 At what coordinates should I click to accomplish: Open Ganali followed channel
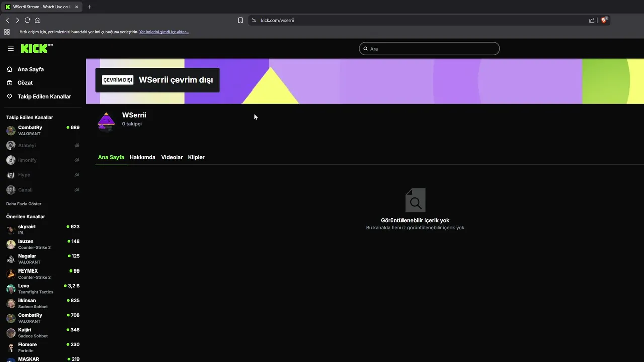(x=43, y=190)
